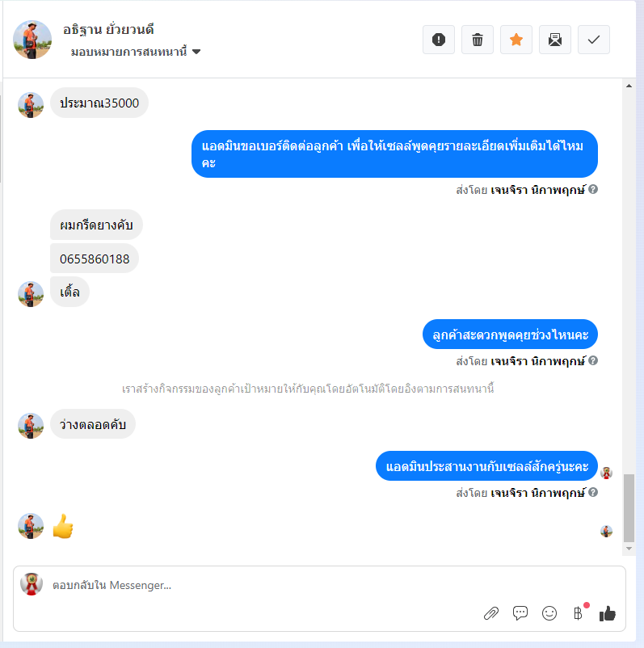644x648 pixels.
Task: Mark conversation done with the checkmark button
Action: (x=594, y=40)
